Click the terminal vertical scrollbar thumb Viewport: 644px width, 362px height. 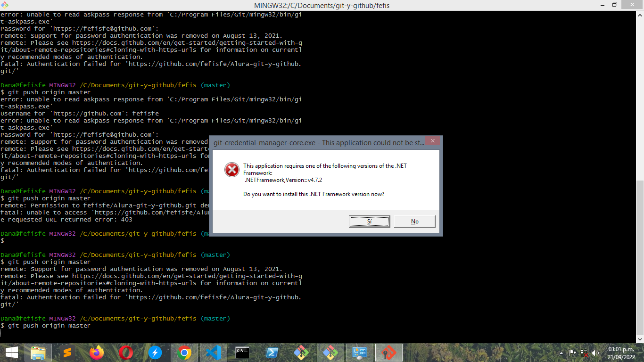point(640,257)
